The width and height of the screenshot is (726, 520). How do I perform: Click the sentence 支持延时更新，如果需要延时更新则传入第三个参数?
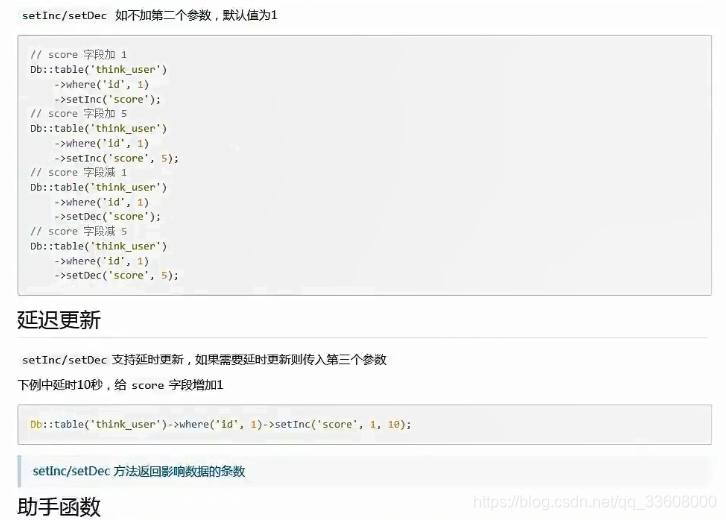249,360
